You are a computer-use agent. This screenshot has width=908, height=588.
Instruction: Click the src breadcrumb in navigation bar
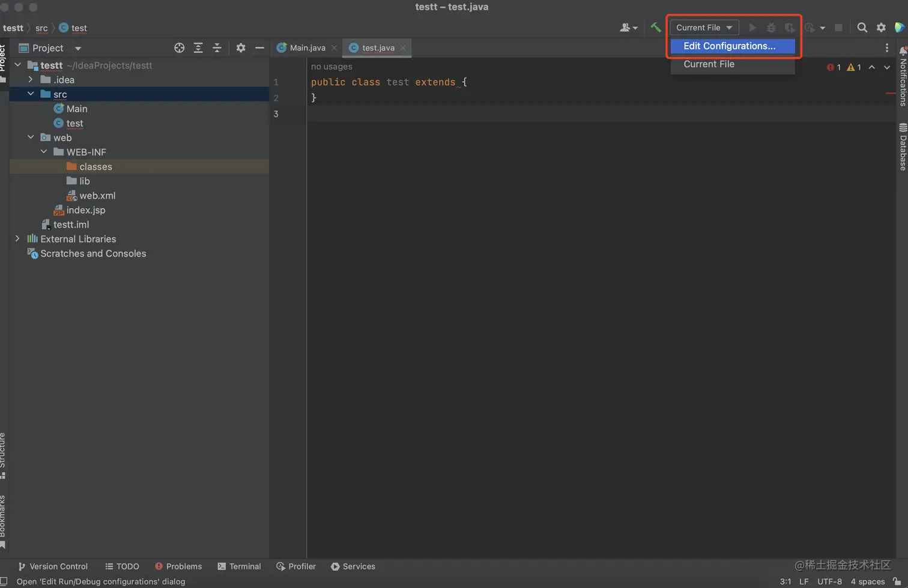pyautogui.click(x=41, y=28)
